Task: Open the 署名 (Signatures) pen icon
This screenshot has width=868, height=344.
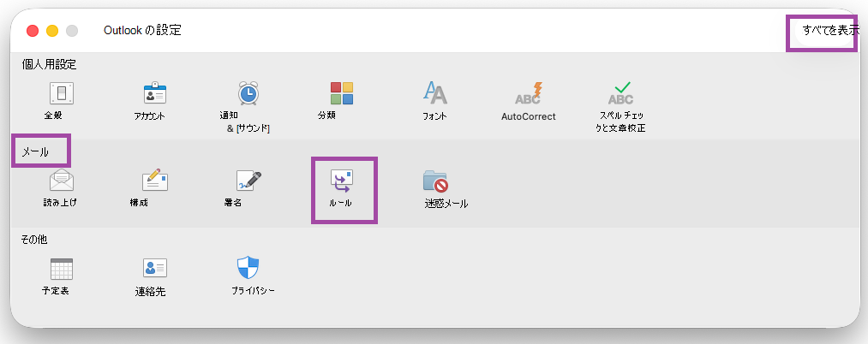Action: pos(248,181)
